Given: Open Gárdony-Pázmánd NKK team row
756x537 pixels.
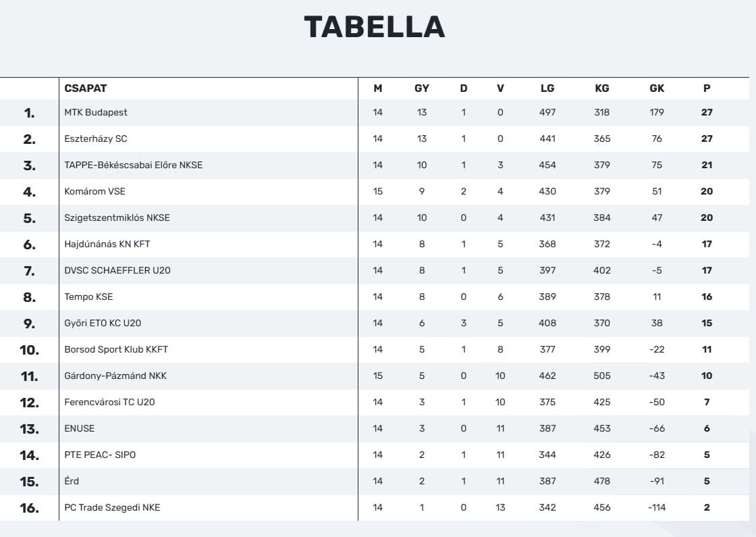Looking at the screenshot, I should (115, 376).
